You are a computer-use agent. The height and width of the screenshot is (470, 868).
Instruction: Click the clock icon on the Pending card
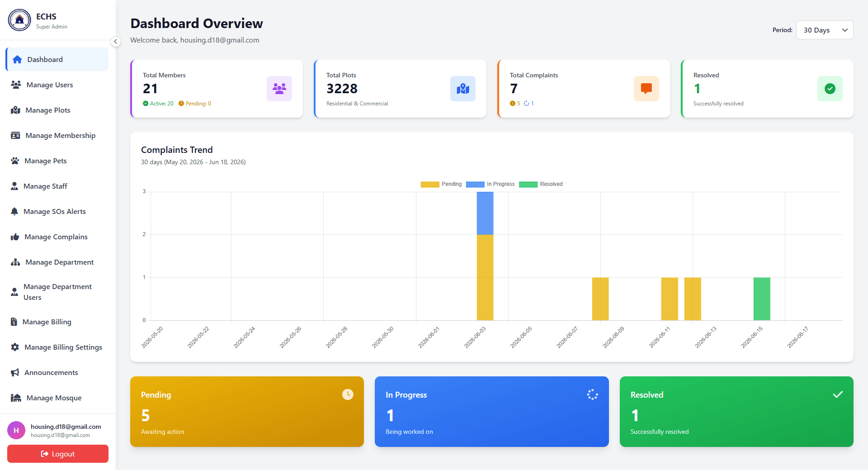point(348,394)
